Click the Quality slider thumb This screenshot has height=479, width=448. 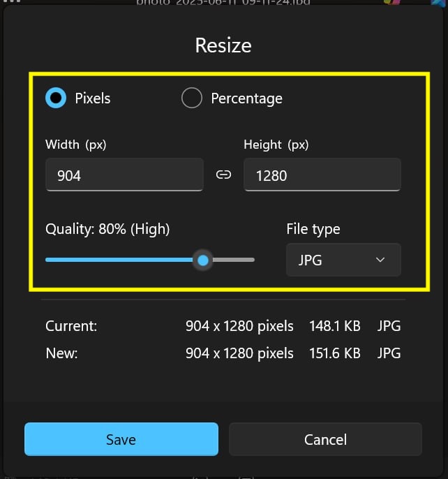click(x=203, y=260)
